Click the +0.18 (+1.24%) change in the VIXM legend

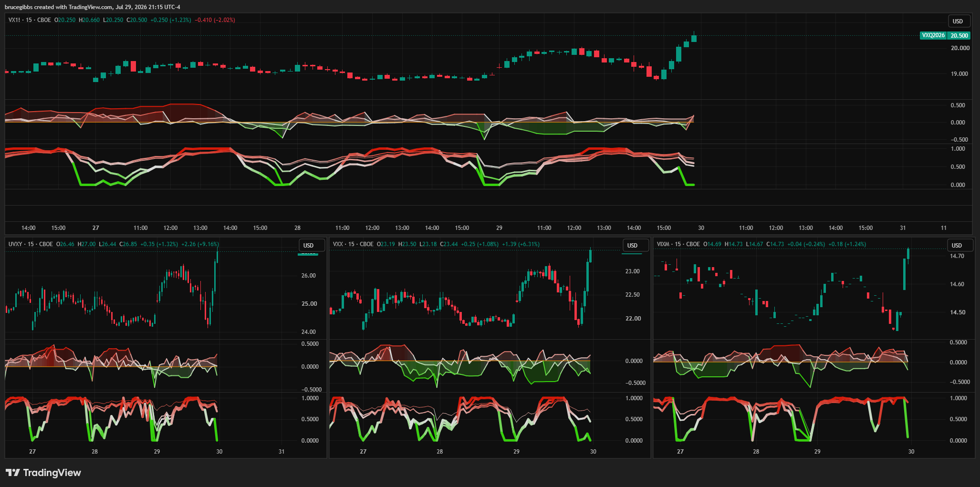click(x=847, y=244)
